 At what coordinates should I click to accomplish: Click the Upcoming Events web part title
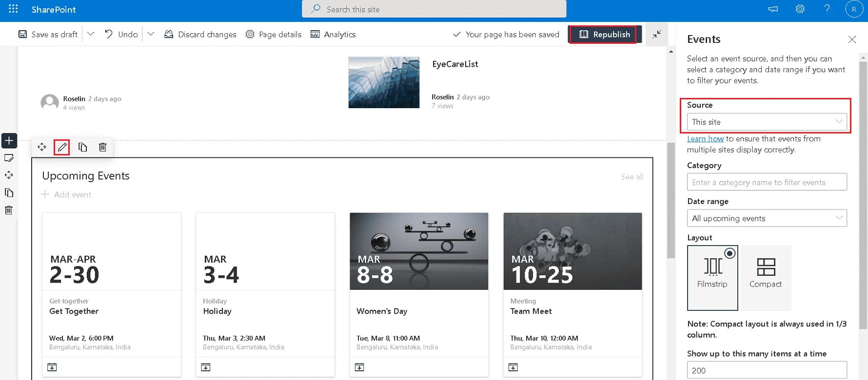click(86, 176)
